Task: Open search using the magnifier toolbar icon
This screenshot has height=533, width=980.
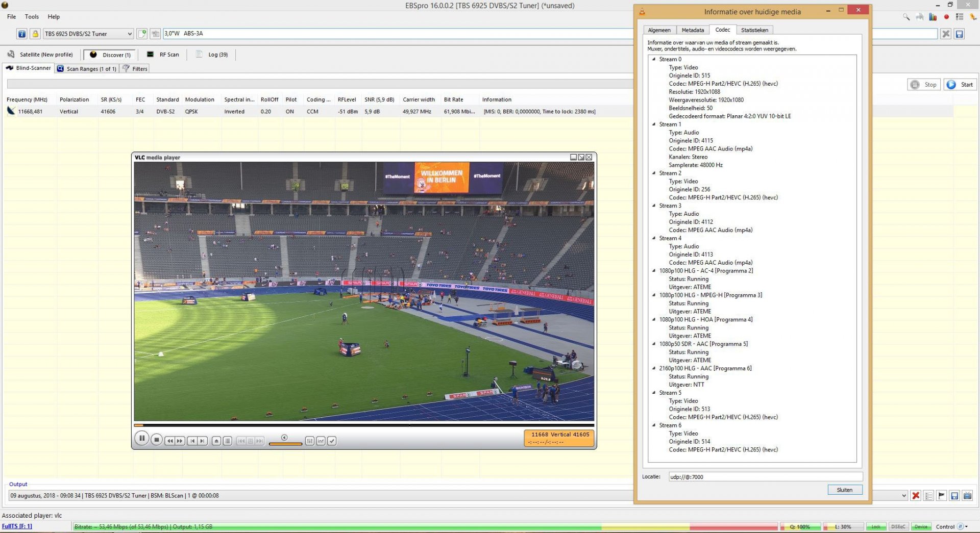Action: coord(906,17)
